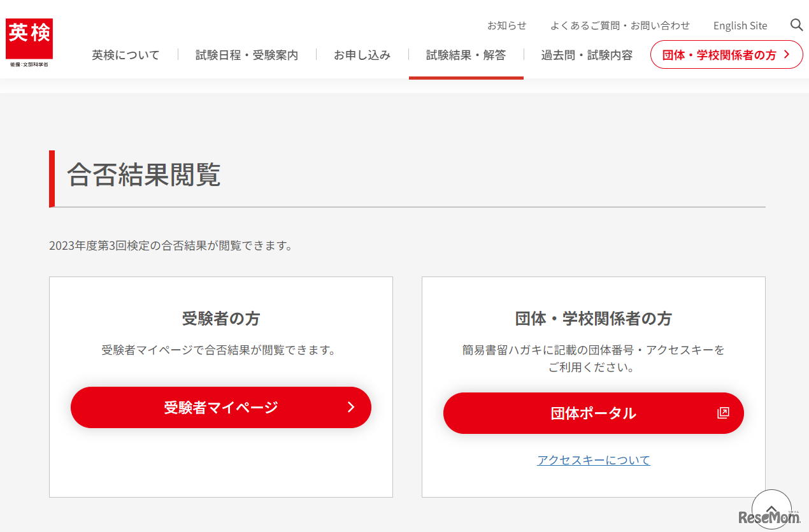Open the search magnifier icon
The width and height of the screenshot is (809, 532).
[x=796, y=25]
